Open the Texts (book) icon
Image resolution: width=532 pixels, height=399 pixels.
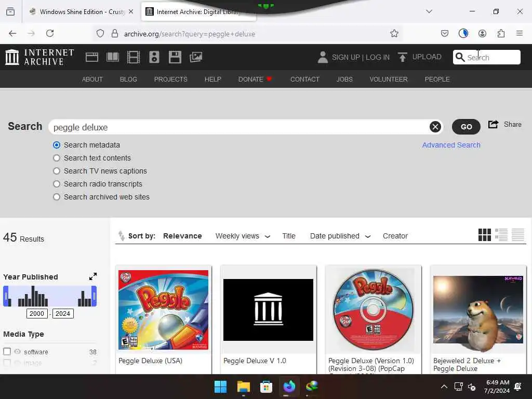click(113, 57)
